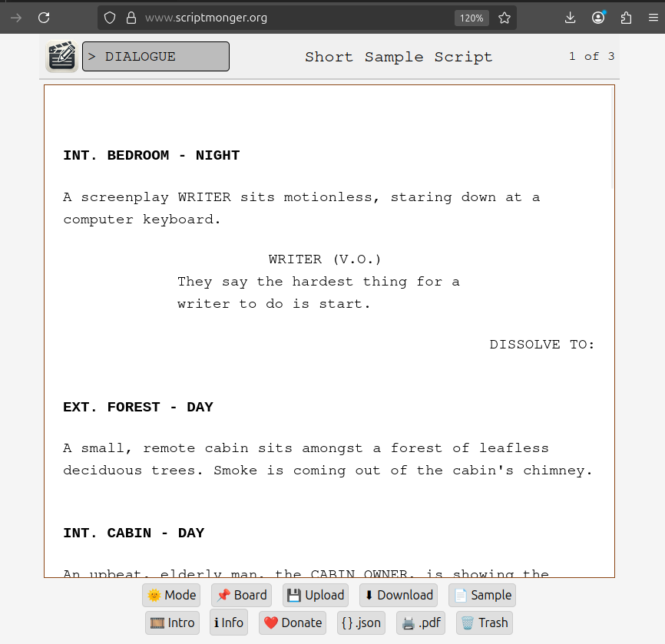Click the script editor vertical scrollbar
665x644 pixels.
tap(612, 138)
